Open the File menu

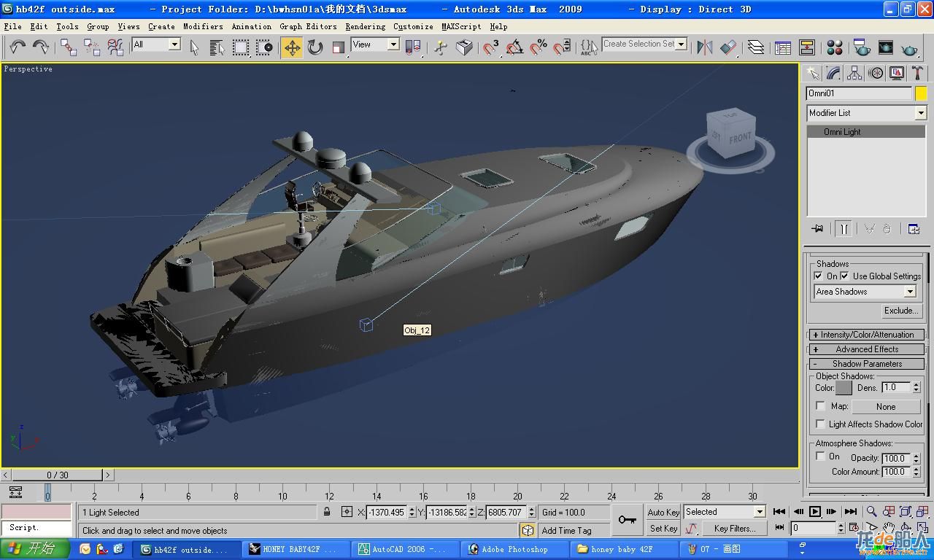(x=12, y=26)
